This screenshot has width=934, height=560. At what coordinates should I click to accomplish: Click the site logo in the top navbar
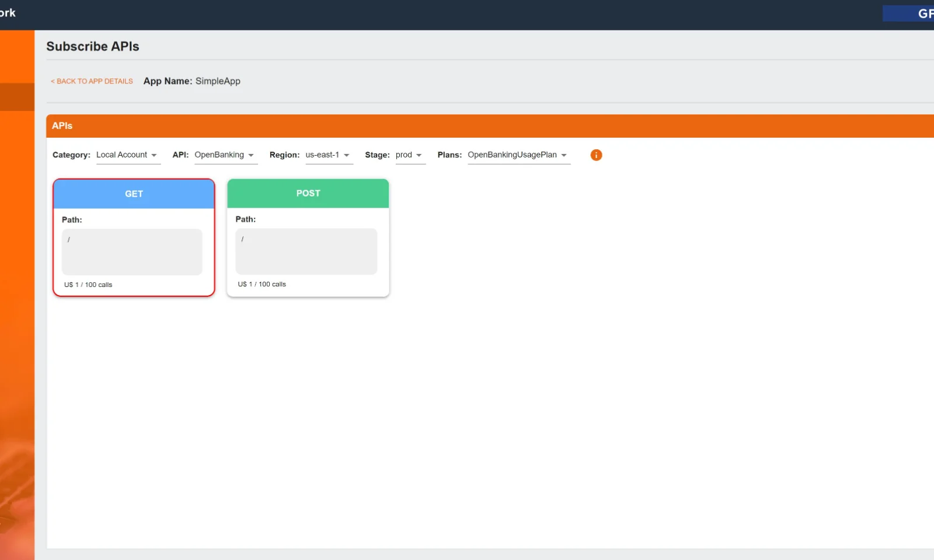coord(9,13)
